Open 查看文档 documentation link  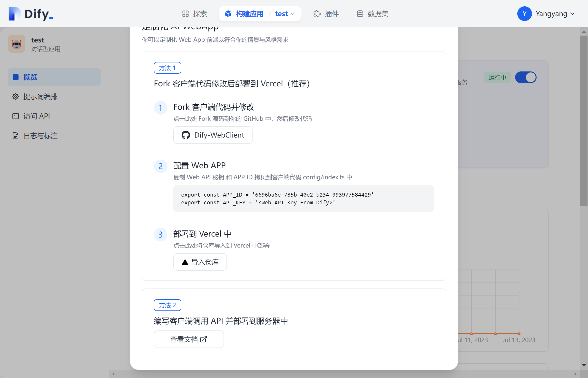189,339
